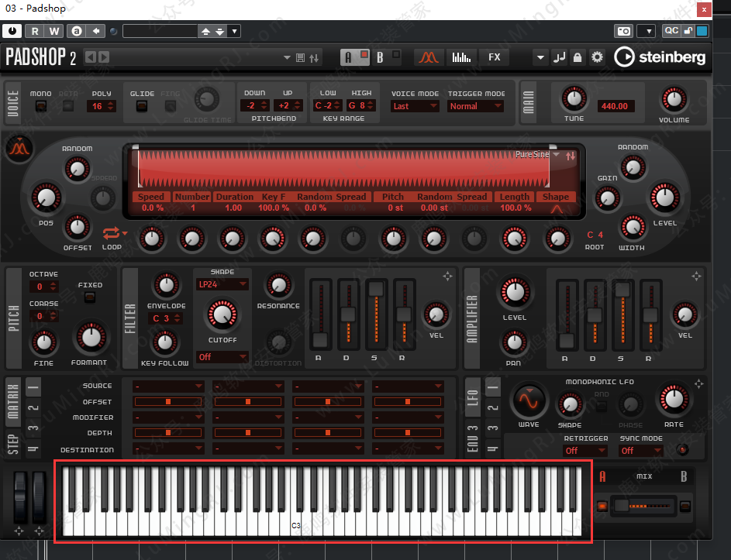Click the plugin power/bypass icon

12,31
